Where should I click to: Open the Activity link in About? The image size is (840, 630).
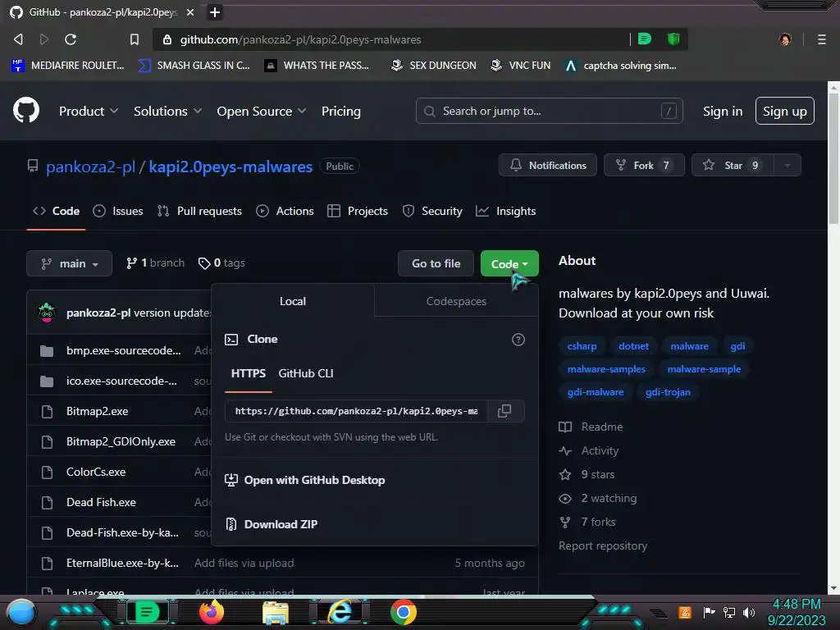[x=589, y=450]
